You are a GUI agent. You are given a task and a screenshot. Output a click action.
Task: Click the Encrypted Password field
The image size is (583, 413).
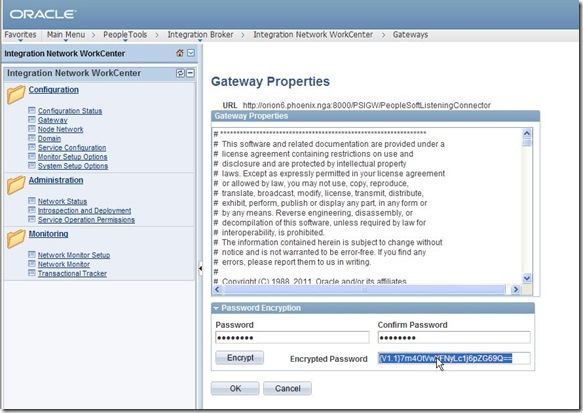[x=454, y=358]
